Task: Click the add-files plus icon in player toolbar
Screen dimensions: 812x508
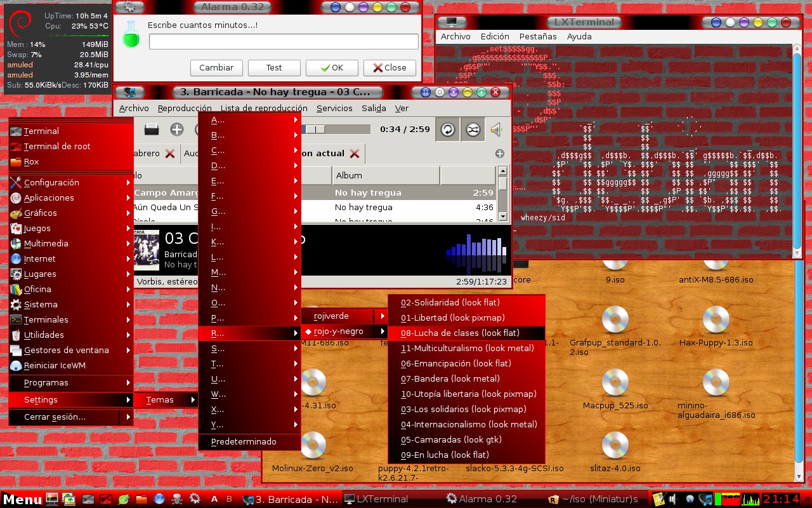Action: pos(176,130)
